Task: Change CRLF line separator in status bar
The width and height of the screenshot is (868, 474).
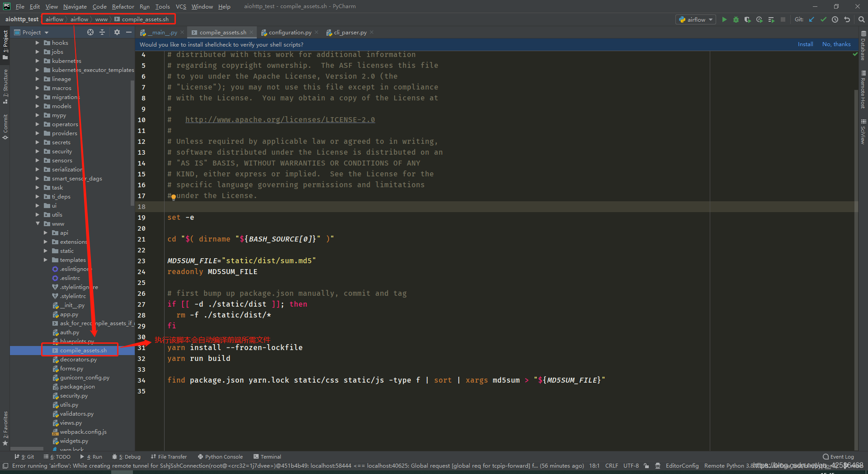Action: [611, 465]
